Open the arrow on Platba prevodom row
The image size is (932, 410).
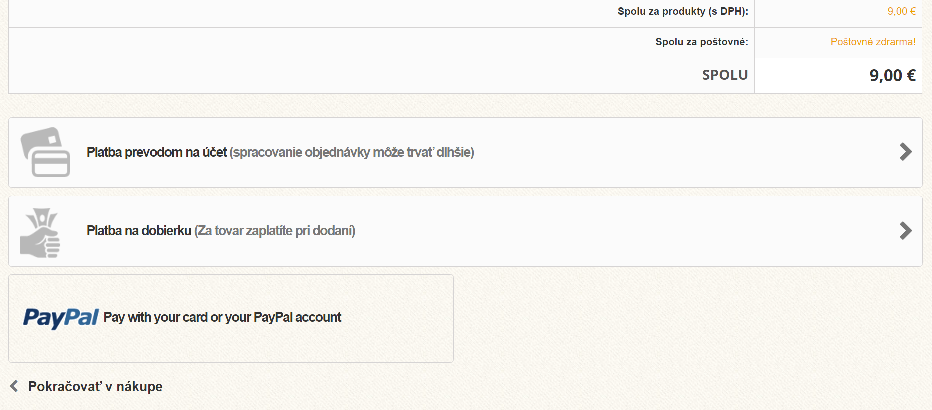pyautogui.click(x=905, y=152)
